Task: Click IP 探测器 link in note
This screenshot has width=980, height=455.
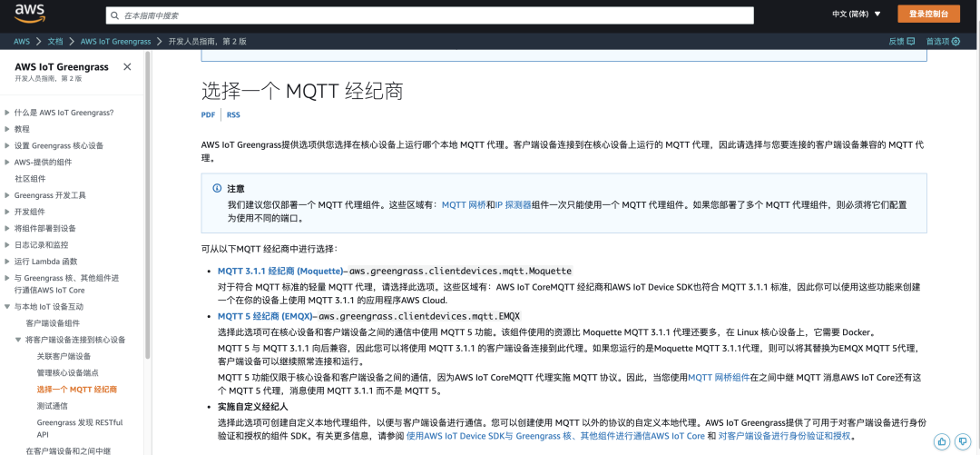Action: pos(513,204)
